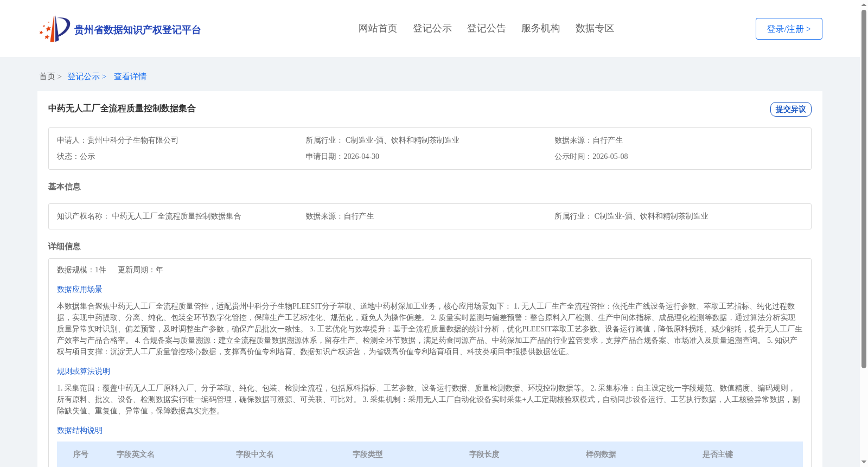The height and width of the screenshot is (467, 868).
Task: Go to 网站首页 menu item
Action: 378,28
